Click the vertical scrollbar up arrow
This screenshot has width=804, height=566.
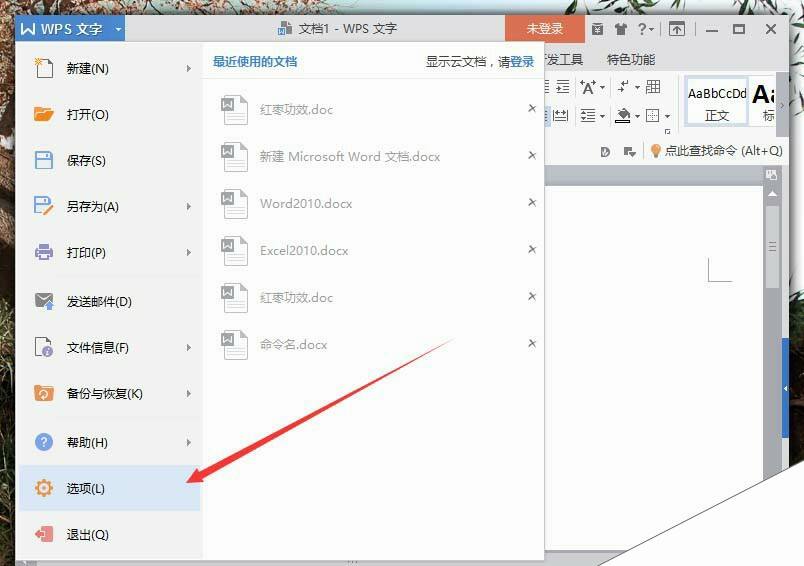772,195
